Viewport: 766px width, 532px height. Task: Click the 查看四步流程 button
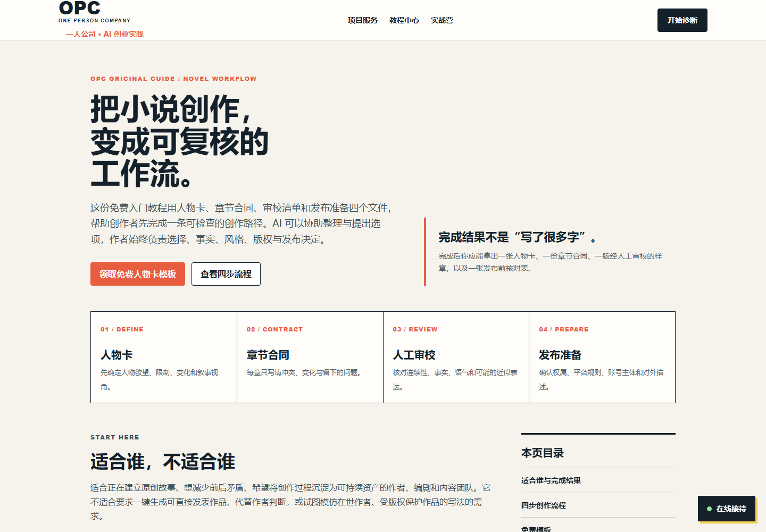point(226,274)
